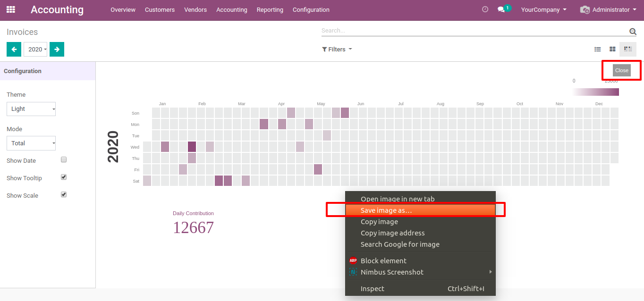Click the activities clock icon
The width and height of the screenshot is (644, 301).
click(x=485, y=9)
